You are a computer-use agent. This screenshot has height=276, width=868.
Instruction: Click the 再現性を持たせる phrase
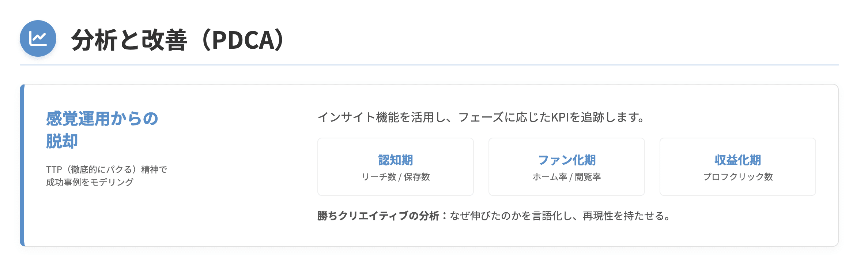(x=625, y=216)
